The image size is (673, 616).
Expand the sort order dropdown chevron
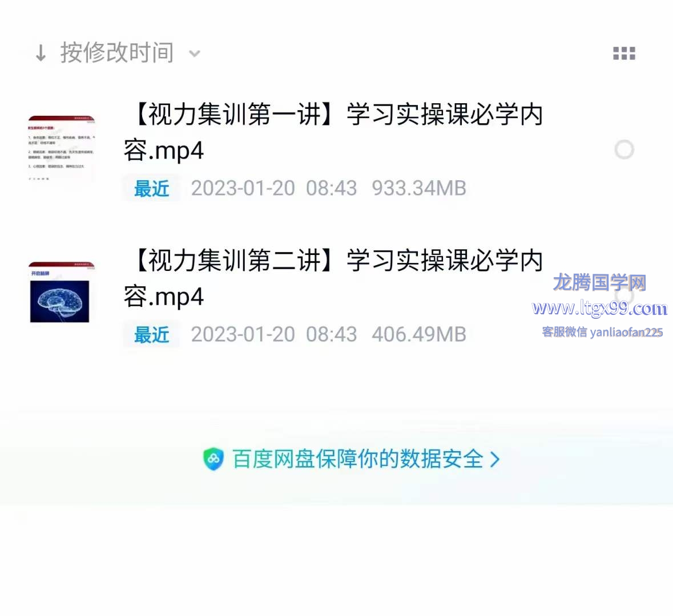point(195,54)
